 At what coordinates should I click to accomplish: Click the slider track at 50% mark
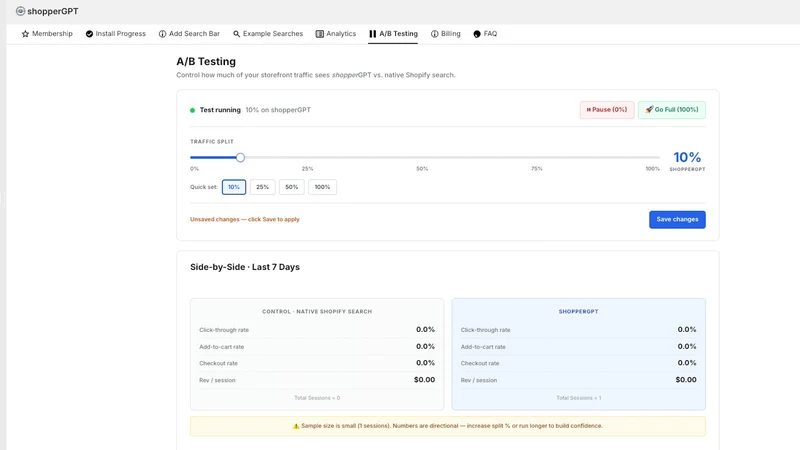pos(422,158)
